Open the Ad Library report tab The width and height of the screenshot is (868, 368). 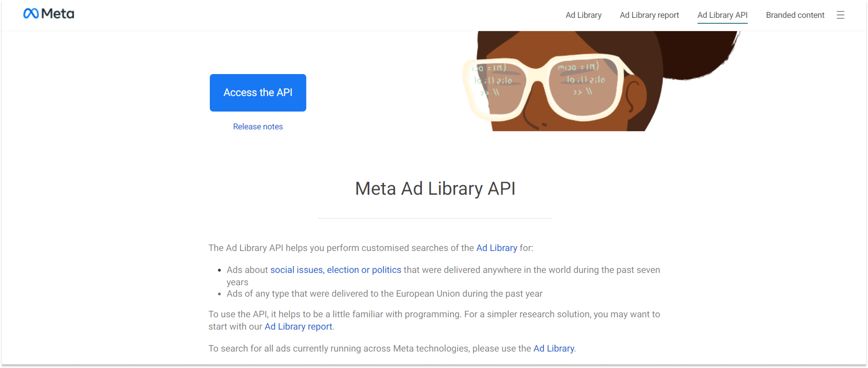(x=649, y=15)
